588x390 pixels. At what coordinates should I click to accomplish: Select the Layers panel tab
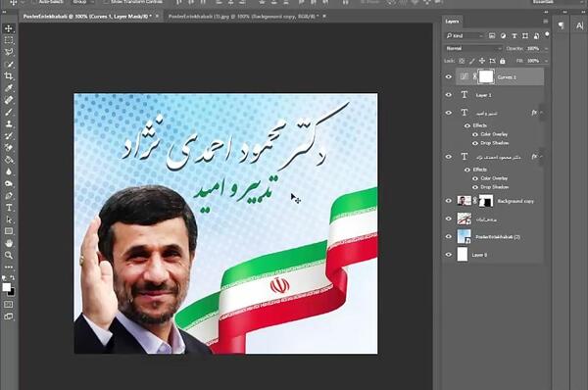pos(452,22)
